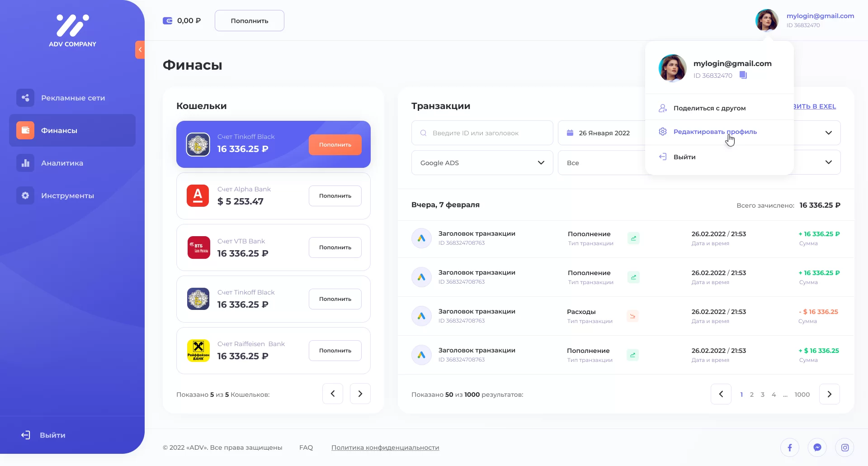Select page 2 in transactions pagination

752,395
